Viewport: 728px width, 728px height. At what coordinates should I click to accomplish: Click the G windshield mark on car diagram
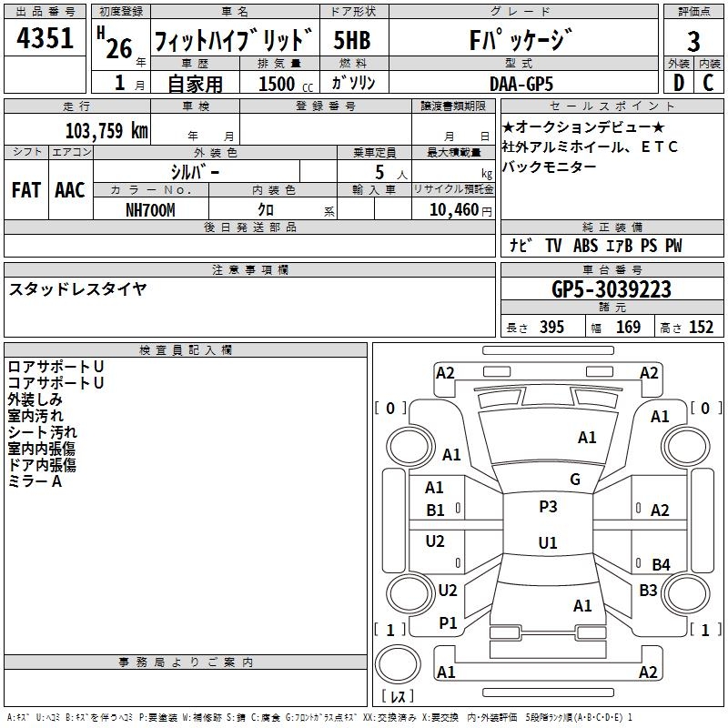click(574, 480)
